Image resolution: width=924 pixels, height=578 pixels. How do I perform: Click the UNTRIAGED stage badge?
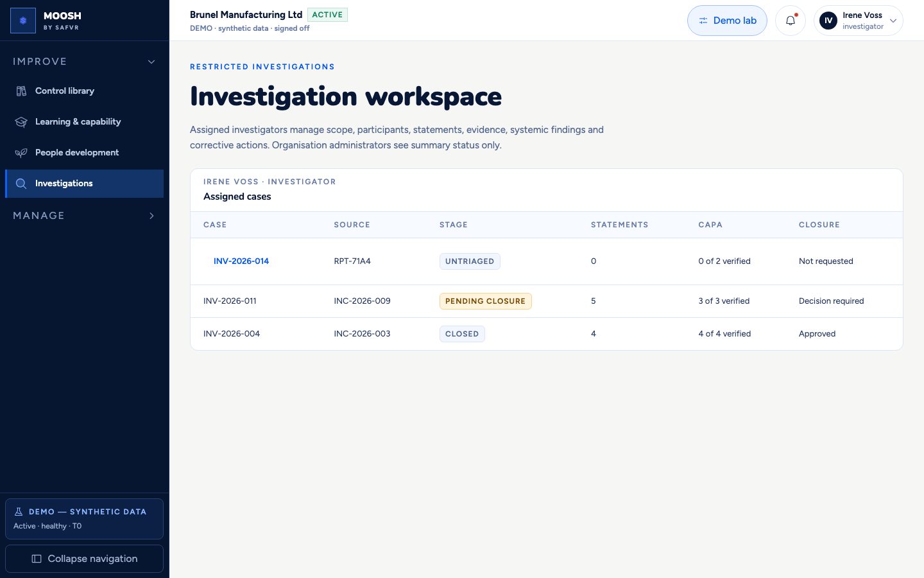(470, 261)
